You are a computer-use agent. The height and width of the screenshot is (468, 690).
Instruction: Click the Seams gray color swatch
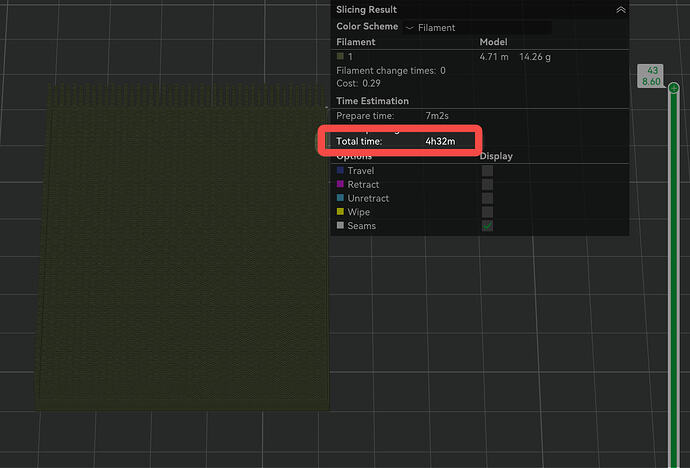pyautogui.click(x=340, y=225)
